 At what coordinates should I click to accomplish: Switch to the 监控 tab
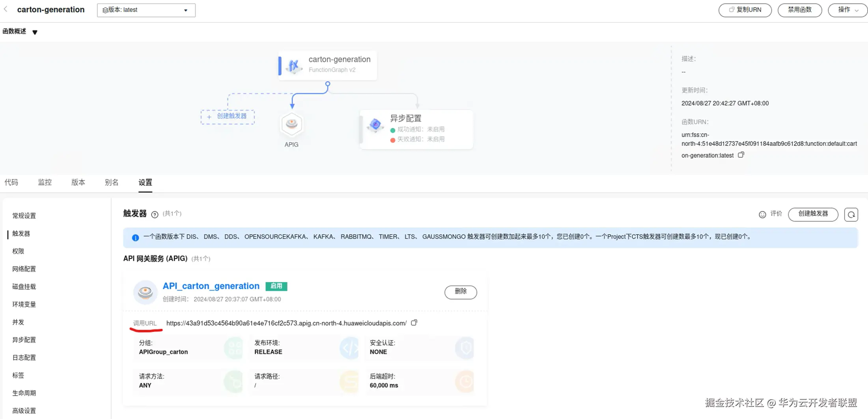pyautogui.click(x=45, y=182)
